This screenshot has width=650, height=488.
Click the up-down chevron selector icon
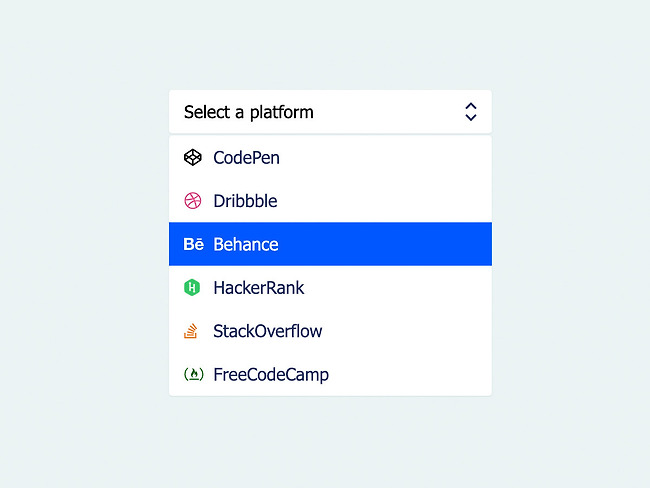point(471,112)
